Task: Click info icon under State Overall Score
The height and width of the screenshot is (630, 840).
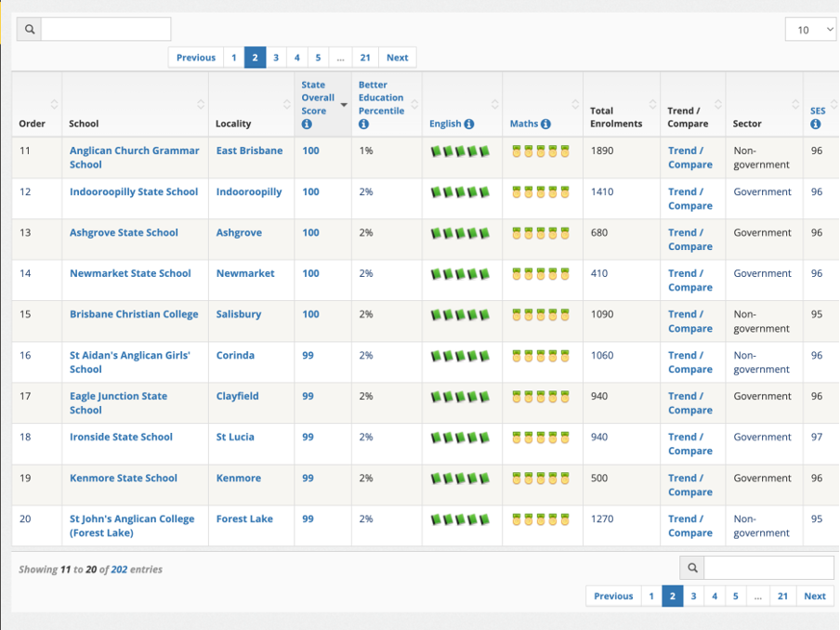Action: coord(307,125)
